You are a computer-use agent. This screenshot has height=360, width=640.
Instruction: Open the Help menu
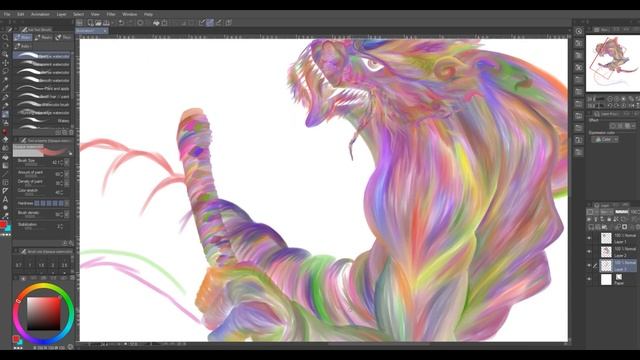pyautogui.click(x=148, y=14)
